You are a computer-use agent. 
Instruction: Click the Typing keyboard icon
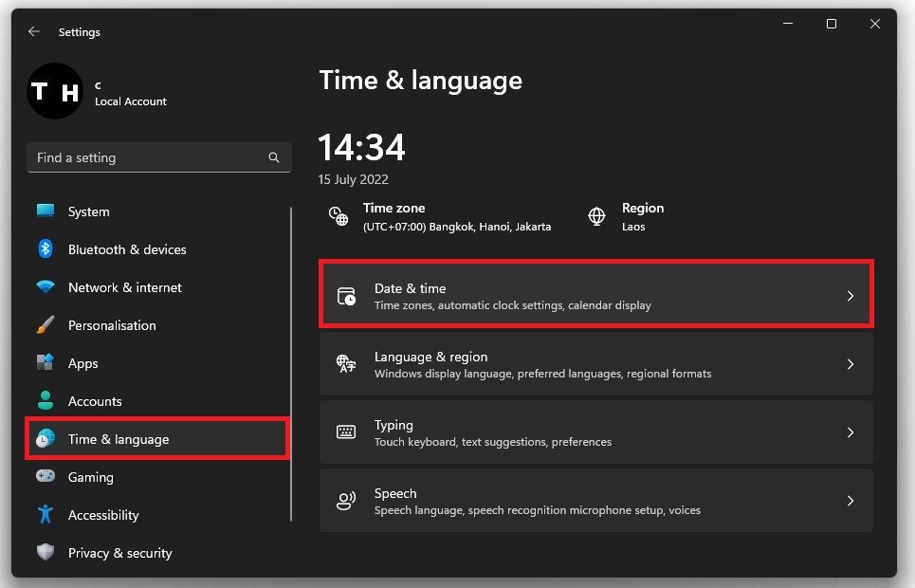coord(346,432)
